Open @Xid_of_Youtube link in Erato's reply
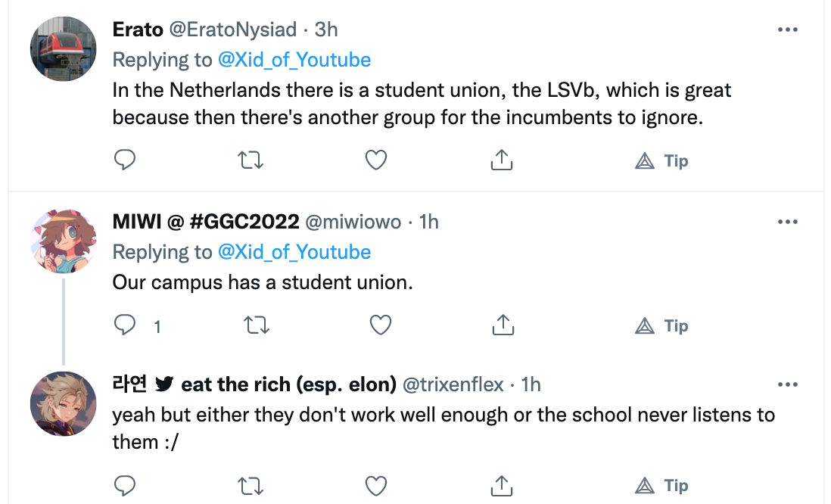The width and height of the screenshot is (831, 504). [x=294, y=60]
